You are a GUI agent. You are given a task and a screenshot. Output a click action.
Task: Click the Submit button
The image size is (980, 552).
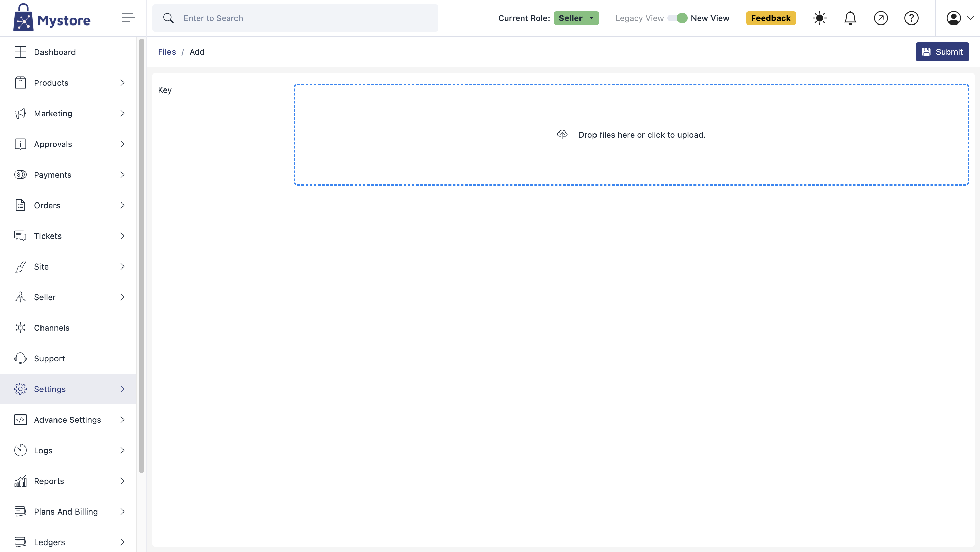942,52
